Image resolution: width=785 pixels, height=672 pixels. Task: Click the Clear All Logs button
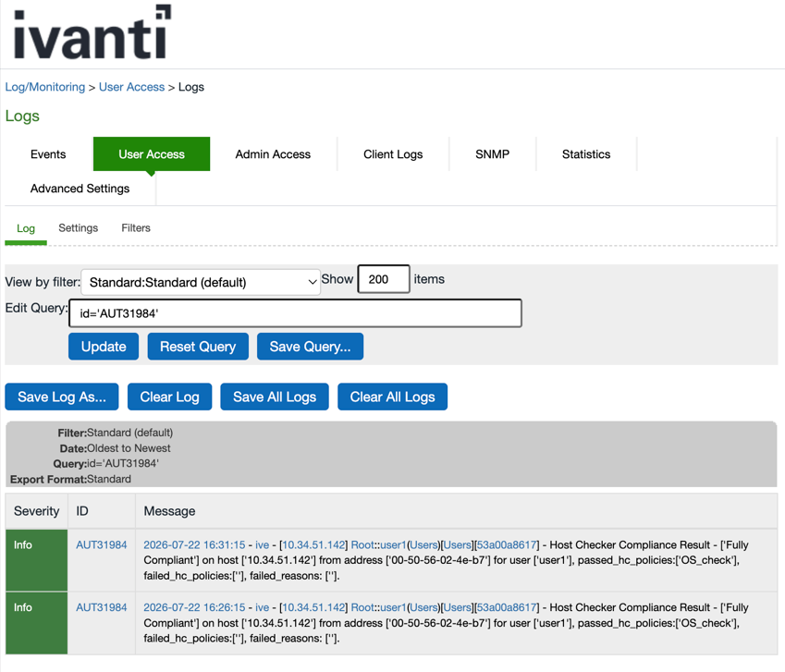(392, 397)
